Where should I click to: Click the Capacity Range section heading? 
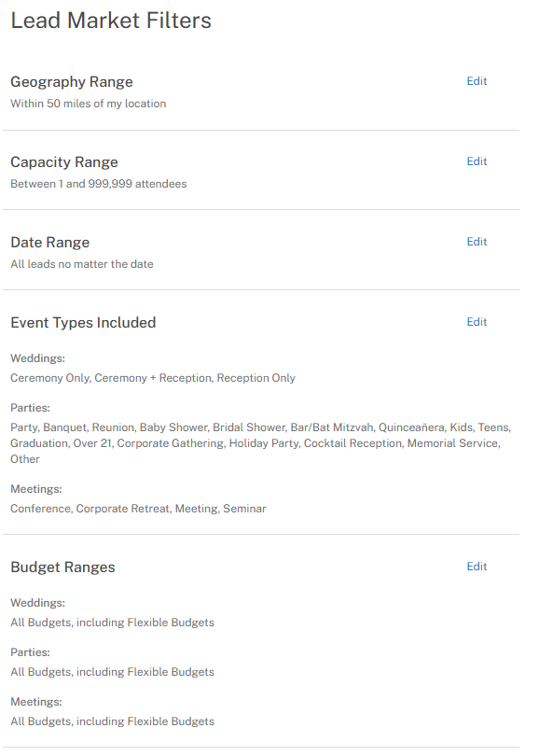click(x=64, y=161)
